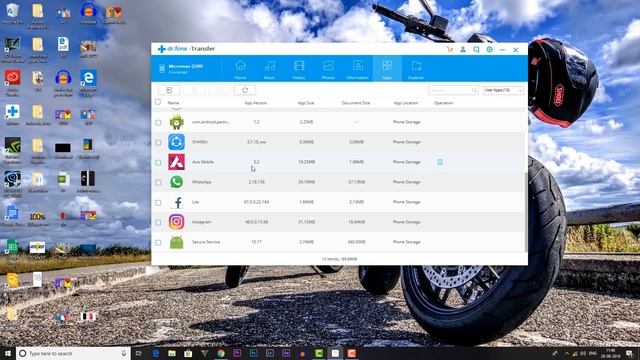Click the Instagram app icon

click(x=176, y=222)
